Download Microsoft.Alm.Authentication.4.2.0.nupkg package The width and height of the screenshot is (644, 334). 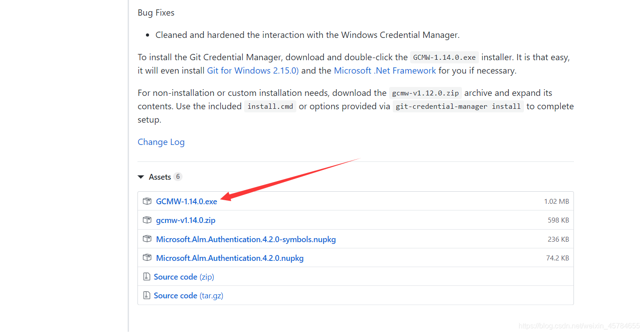[x=230, y=258]
